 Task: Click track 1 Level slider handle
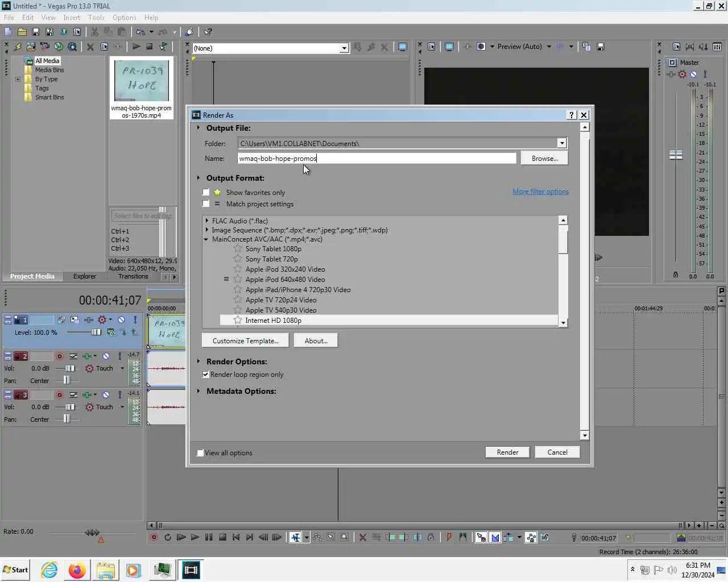(x=96, y=332)
